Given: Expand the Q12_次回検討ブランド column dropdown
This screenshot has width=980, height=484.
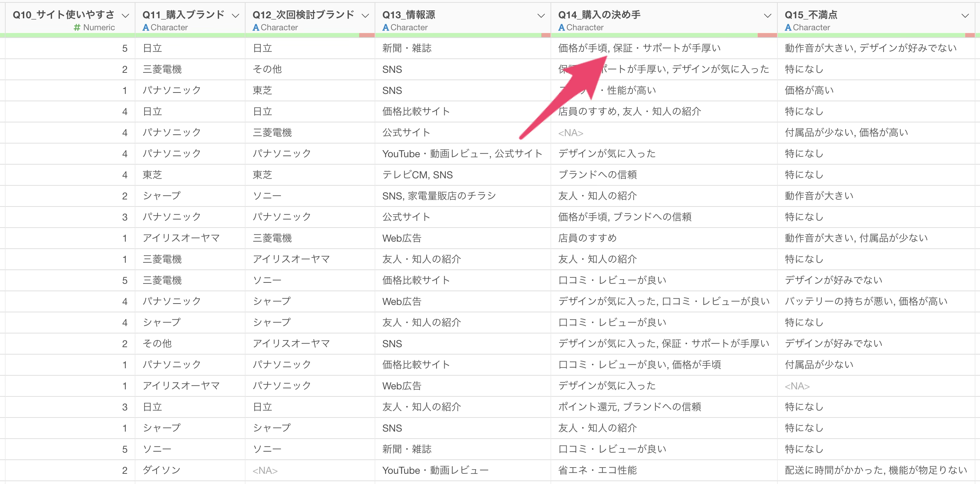Looking at the screenshot, I should coord(365,15).
